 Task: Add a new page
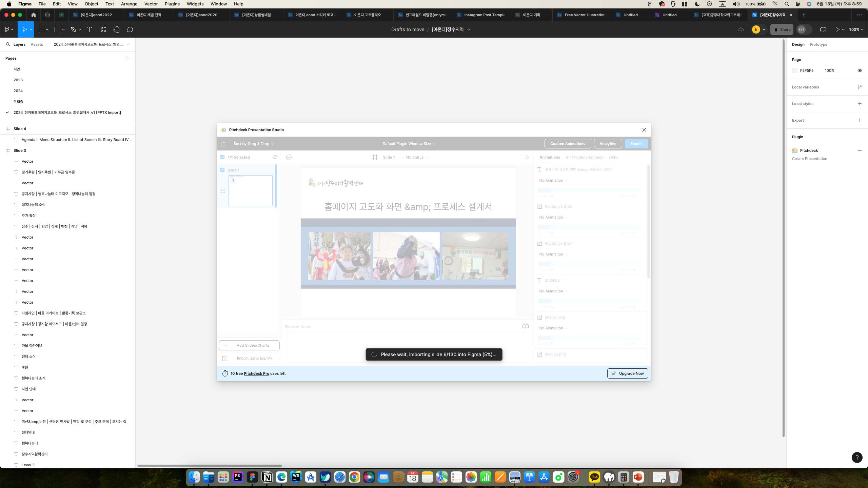pyautogui.click(x=127, y=58)
